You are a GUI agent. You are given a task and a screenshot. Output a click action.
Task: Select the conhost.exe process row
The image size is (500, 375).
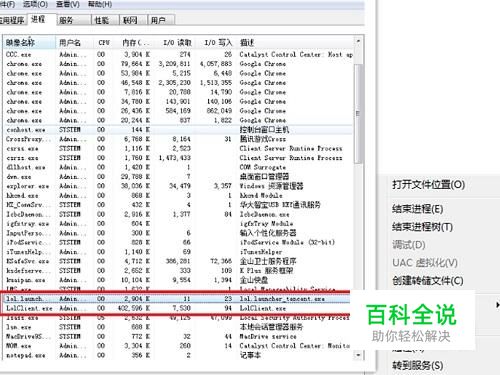178,130
